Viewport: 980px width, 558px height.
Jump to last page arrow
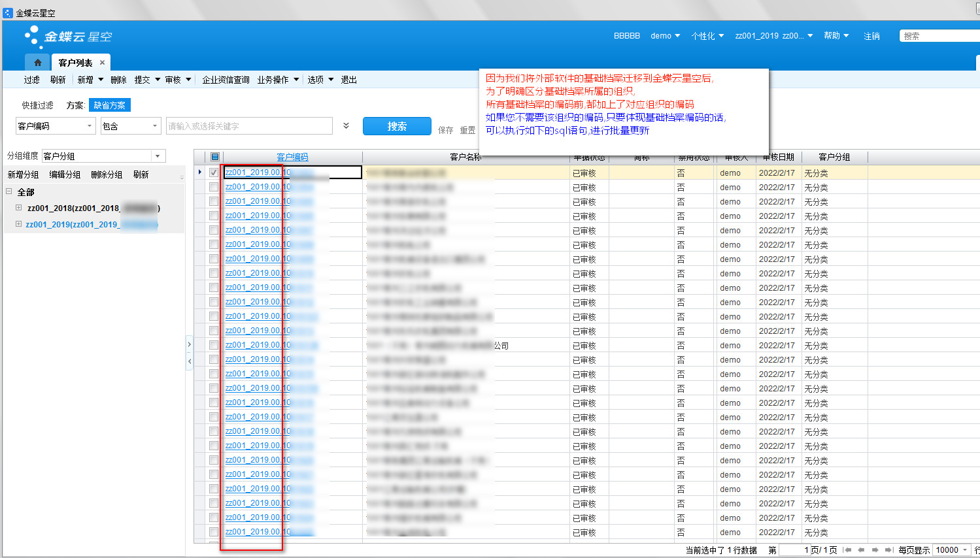click(888, 550)
